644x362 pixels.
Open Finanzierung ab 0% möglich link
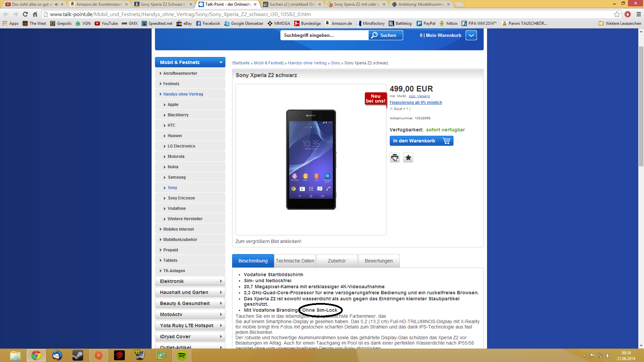(x=416, y=103)
